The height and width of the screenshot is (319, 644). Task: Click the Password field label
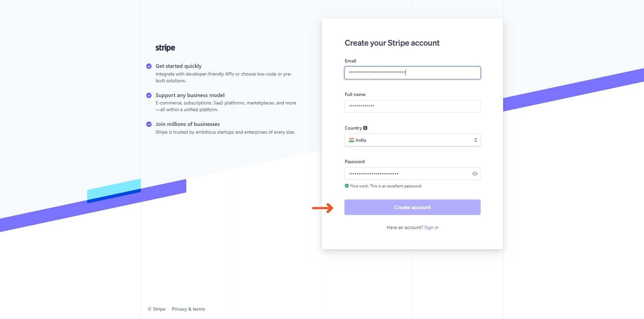tap(354, 162)
